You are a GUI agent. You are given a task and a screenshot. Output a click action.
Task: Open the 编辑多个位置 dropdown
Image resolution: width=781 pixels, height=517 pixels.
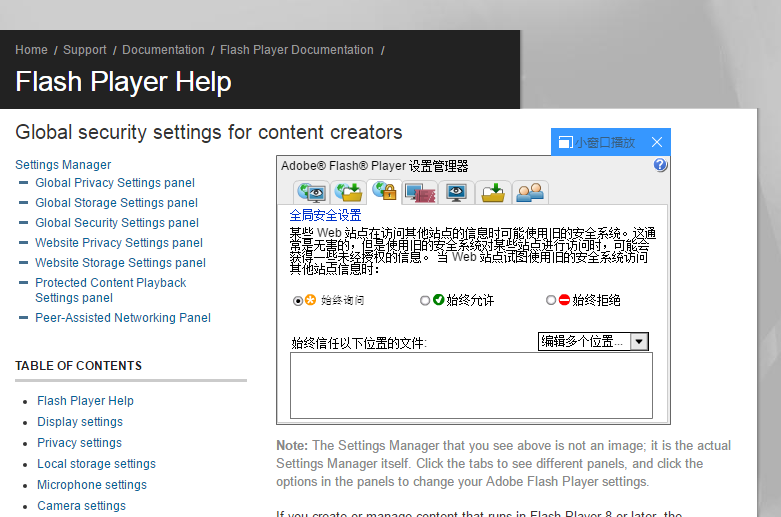(x=593, y=342)
